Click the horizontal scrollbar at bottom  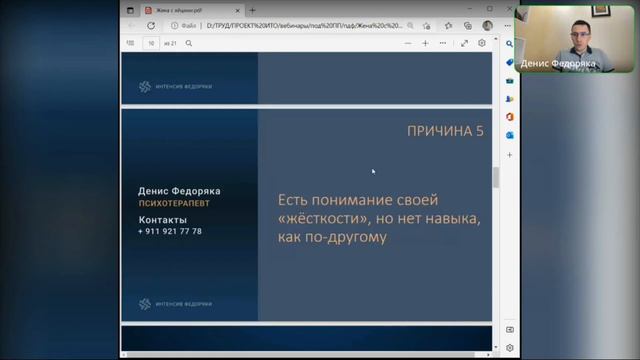point(300,355)
